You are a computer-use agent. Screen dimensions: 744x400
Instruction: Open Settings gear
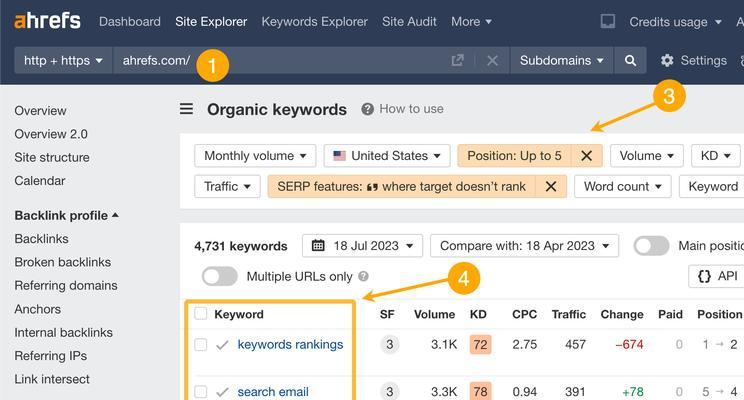[x=667, y=60]
